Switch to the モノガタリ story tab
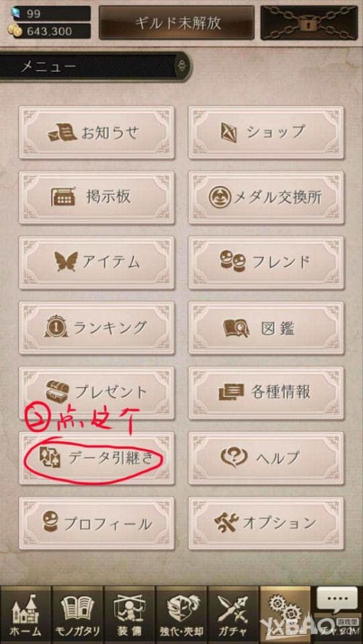 (x=78, y=615)
